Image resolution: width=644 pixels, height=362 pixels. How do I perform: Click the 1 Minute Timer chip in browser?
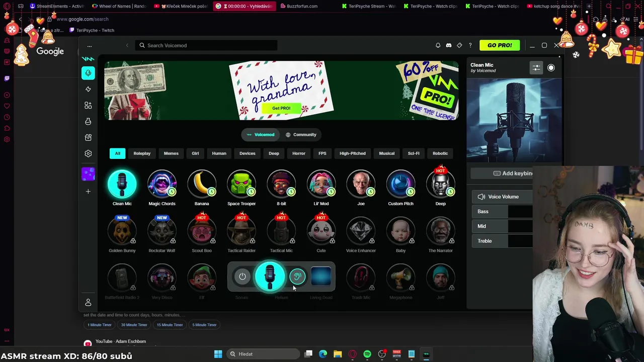click(100, 325)
